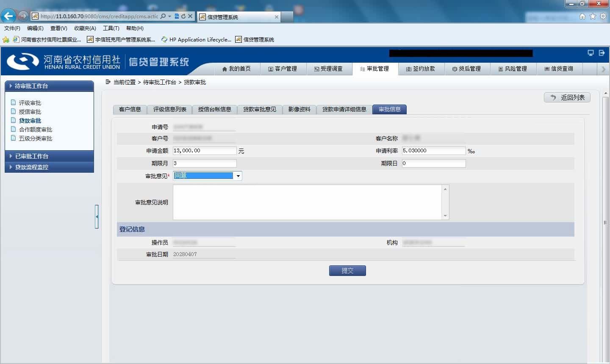610x364 pixels.
Task: Open the 审批意见 dropdown
Action: click(x=208, y=176)
